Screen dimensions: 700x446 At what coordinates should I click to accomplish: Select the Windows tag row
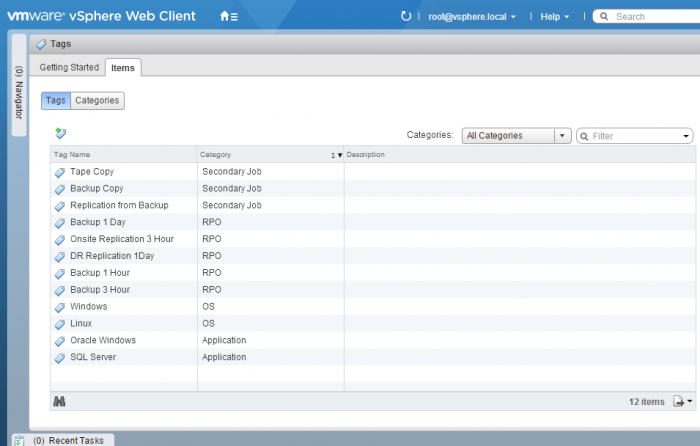[x=373, y=306]
